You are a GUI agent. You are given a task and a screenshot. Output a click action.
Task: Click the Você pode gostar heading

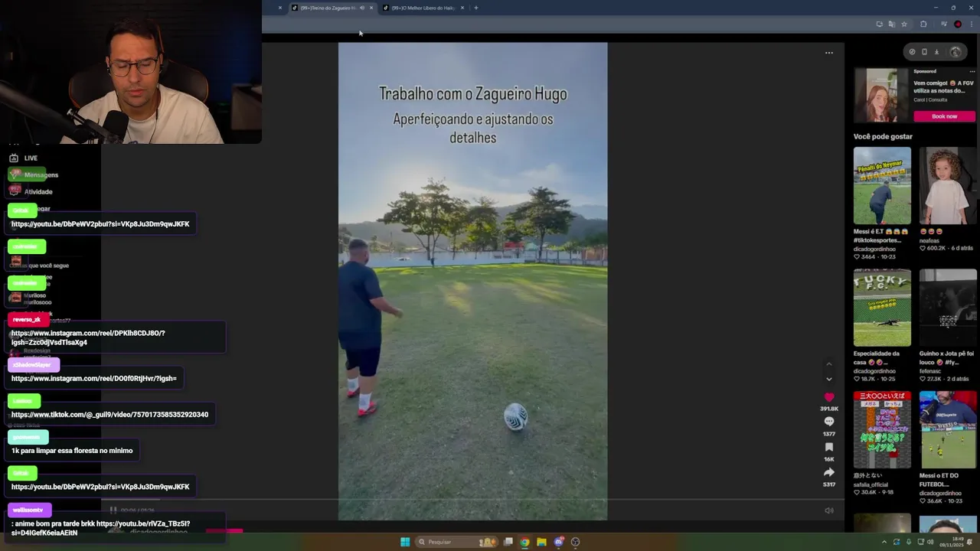pos(883,136)
